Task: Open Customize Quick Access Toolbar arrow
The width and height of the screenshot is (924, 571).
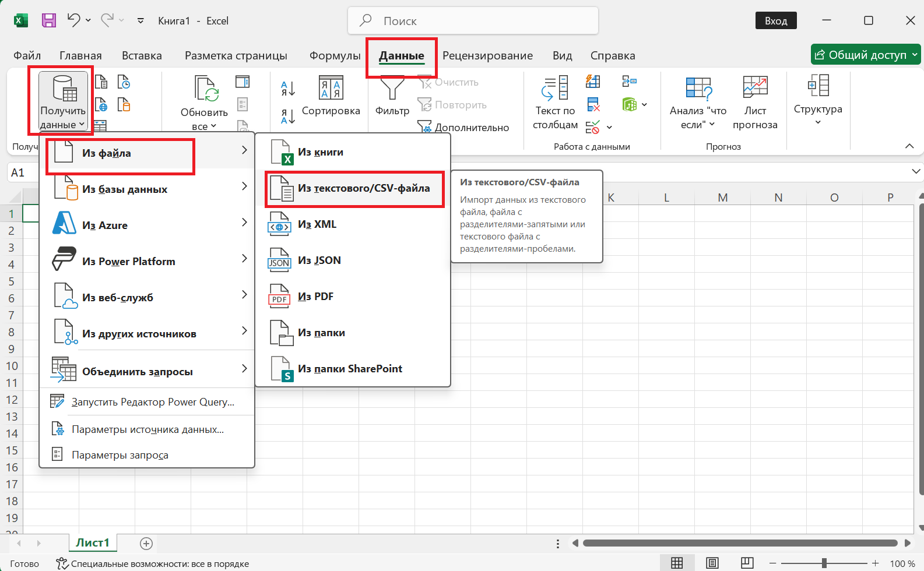Action: [x=140, y=20]
